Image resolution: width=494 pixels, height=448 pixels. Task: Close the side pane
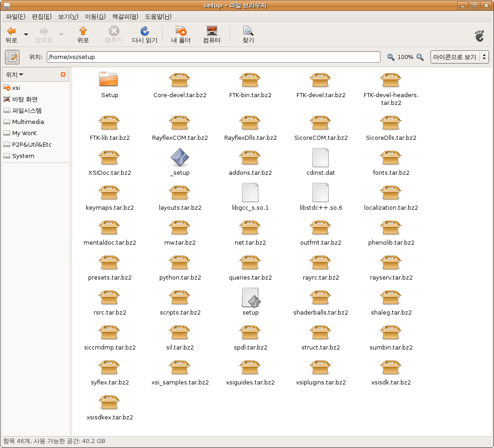coord(63,74)
